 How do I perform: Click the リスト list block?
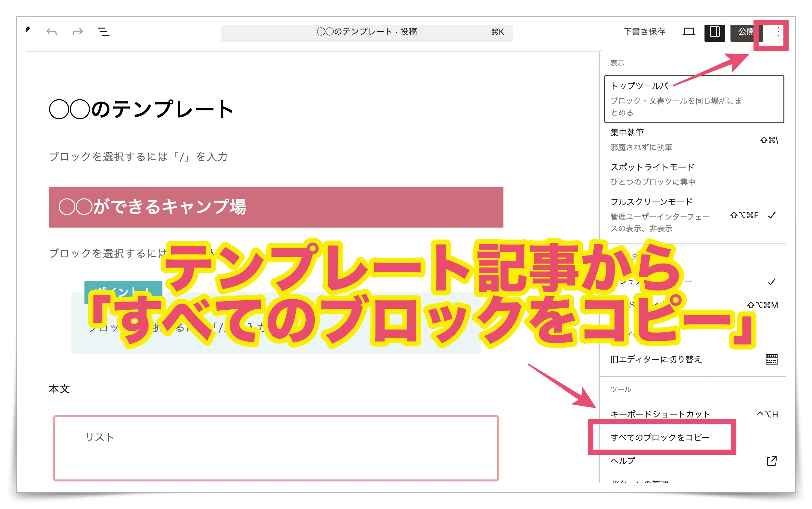coord(276,448)
